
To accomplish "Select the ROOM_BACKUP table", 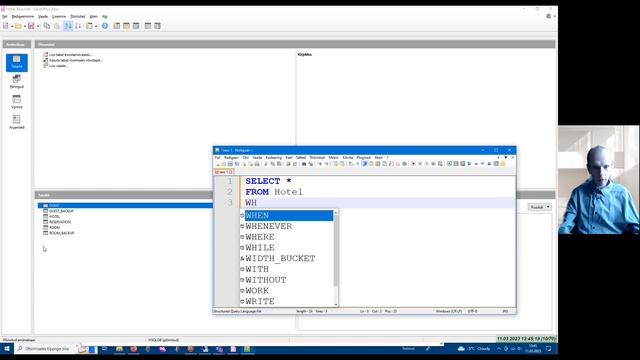I will (x=58, y=233).
